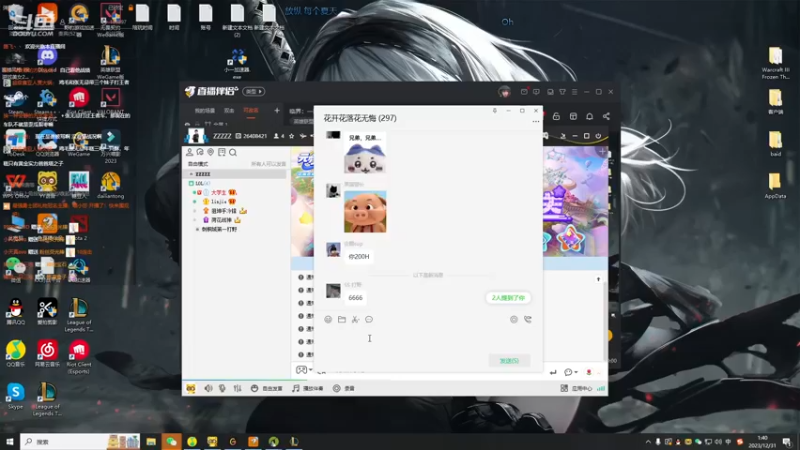
Task: Open the WeChat icon on the taskbar
Action: pyautogui.click(x=171, y=441)
